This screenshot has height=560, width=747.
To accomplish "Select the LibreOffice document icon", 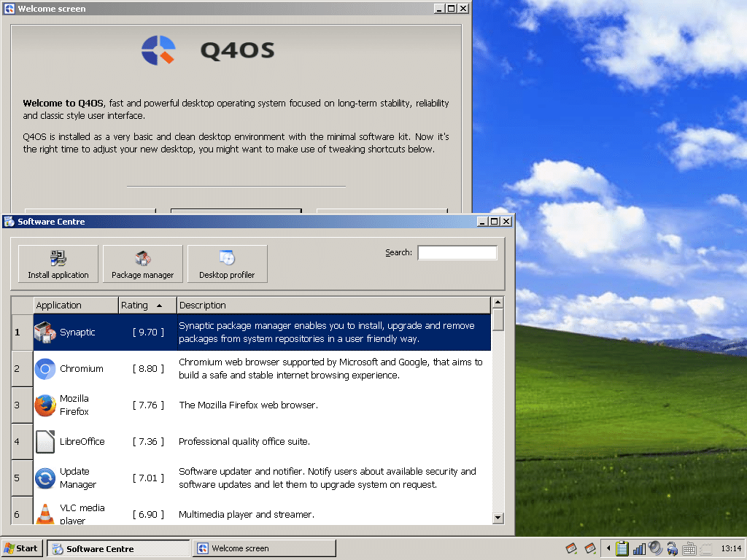I will [45, 441].
